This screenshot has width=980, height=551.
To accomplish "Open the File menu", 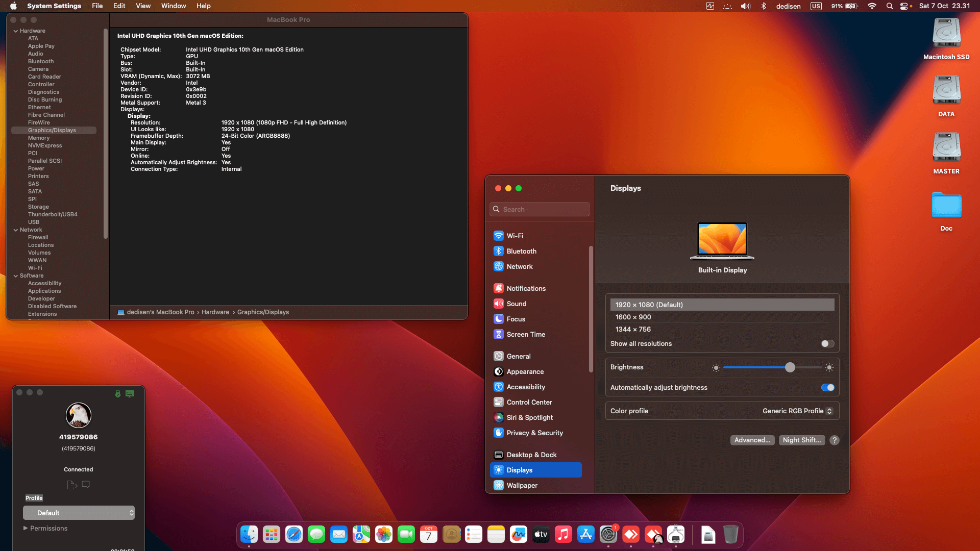I will coord(97,6).
